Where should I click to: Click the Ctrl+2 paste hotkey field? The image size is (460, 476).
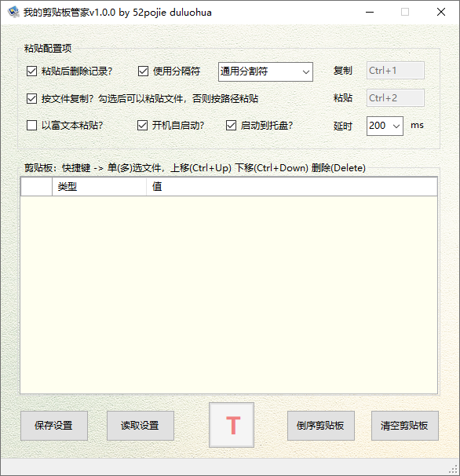396,98
